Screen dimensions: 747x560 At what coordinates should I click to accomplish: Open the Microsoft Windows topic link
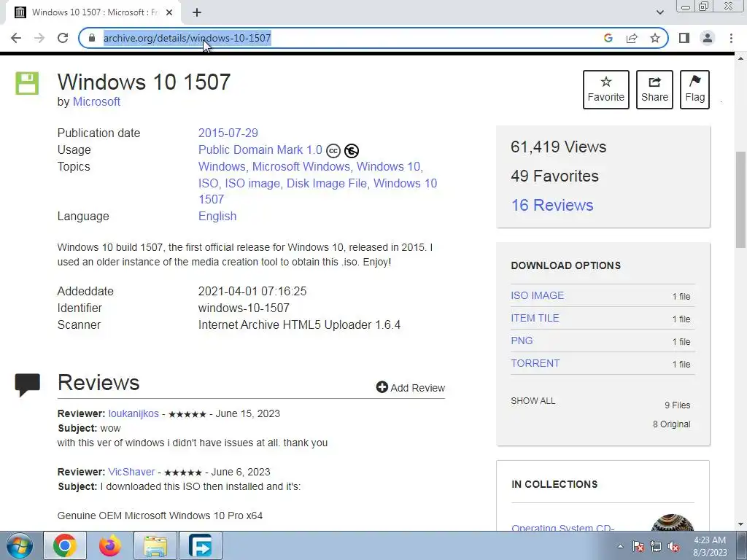tap(301, 167)
